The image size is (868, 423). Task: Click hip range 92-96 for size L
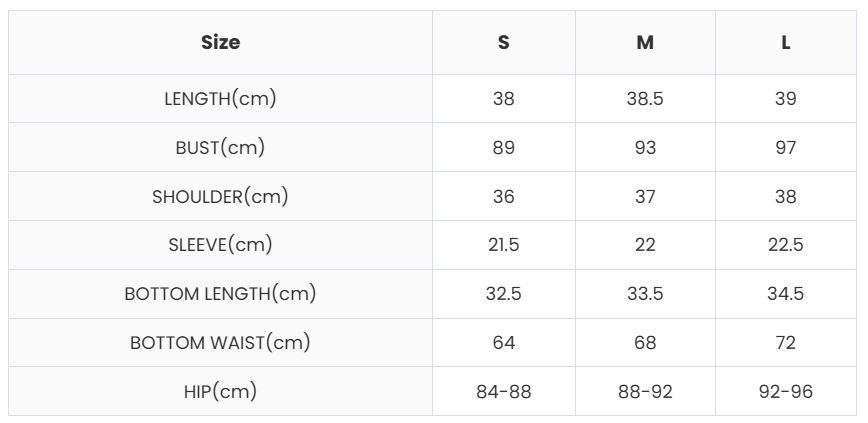point(786,392)
